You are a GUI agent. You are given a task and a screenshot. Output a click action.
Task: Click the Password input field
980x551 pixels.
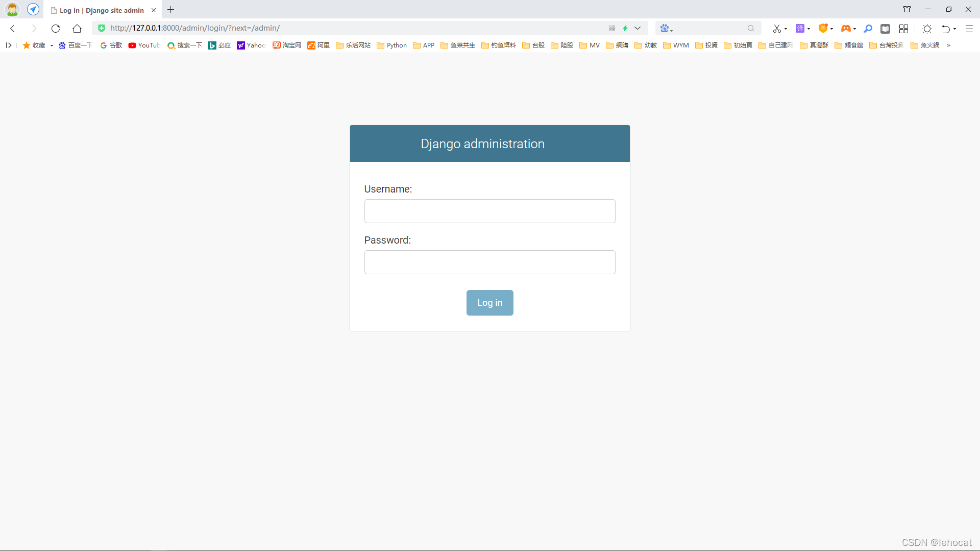(489, 262)
